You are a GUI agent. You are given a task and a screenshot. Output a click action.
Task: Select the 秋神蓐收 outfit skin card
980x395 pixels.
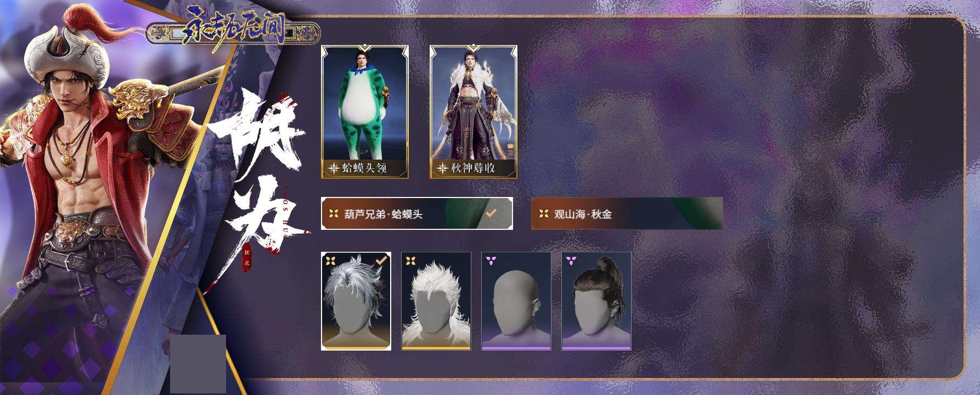[x=474, y=112]
